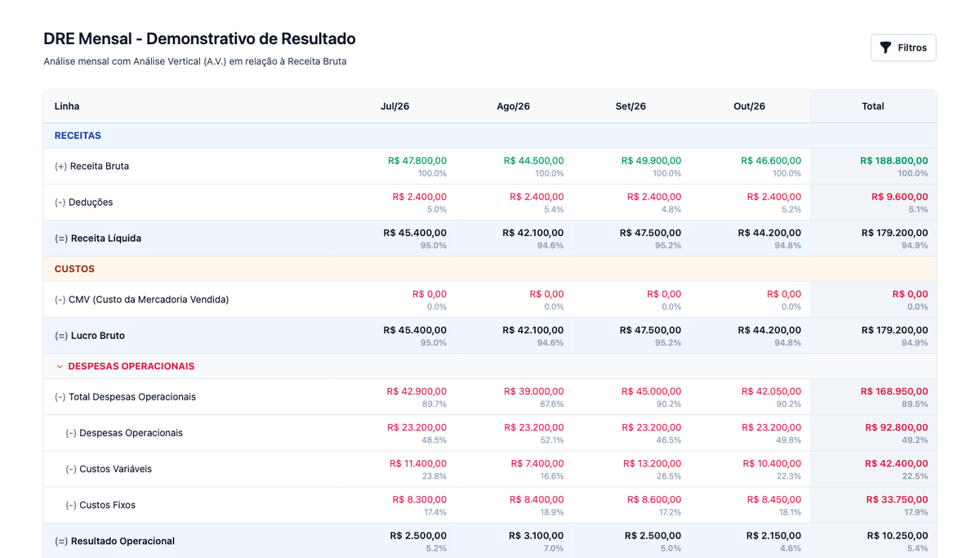The width and height of the screenshot is (980, 558).
Task: Click the Ago/26 column header
Action: click(x=513, y=106)
